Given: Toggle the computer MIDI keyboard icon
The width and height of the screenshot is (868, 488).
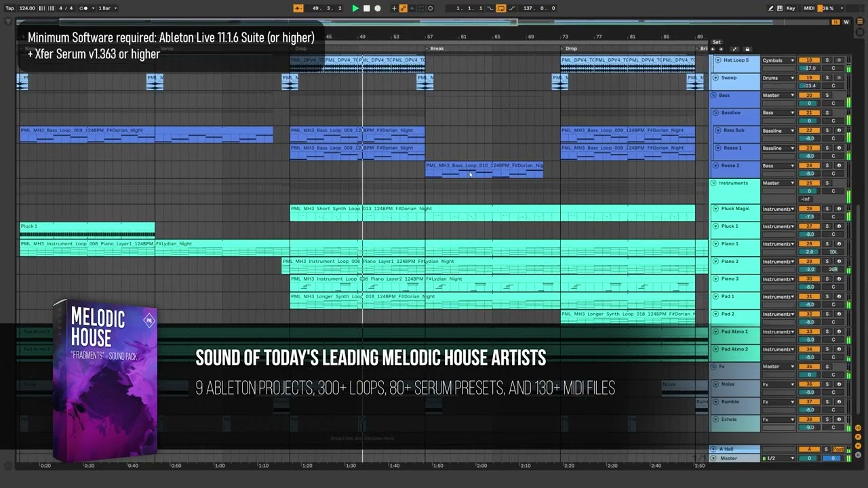Looking at the screenshot, I should [x=780, y=8].
